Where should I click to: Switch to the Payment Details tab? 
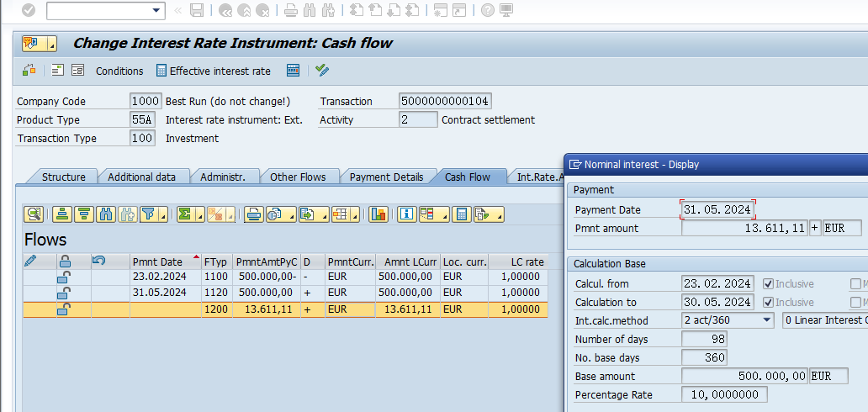pyautogui.click(x=386, y=177)
